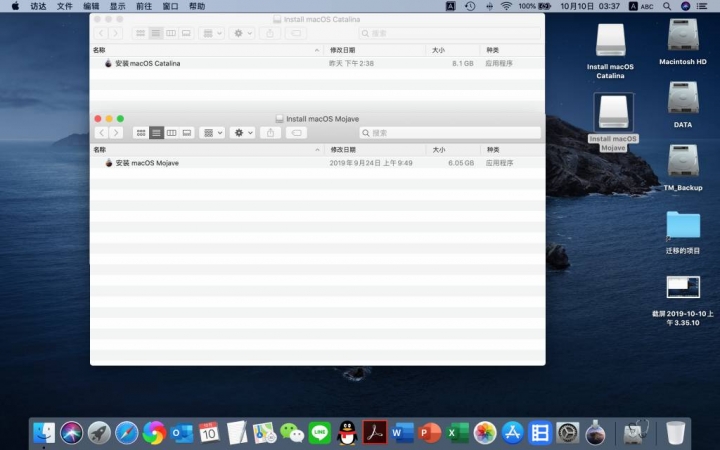Open Photos from the Dock
The height and width of the screenshot is (450, 720).
[485, 433]
